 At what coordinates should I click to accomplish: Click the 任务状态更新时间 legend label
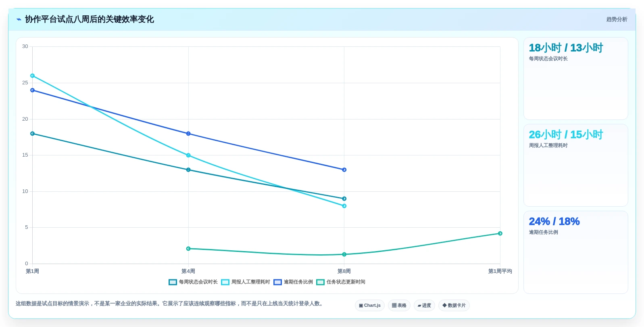(346, 282)
